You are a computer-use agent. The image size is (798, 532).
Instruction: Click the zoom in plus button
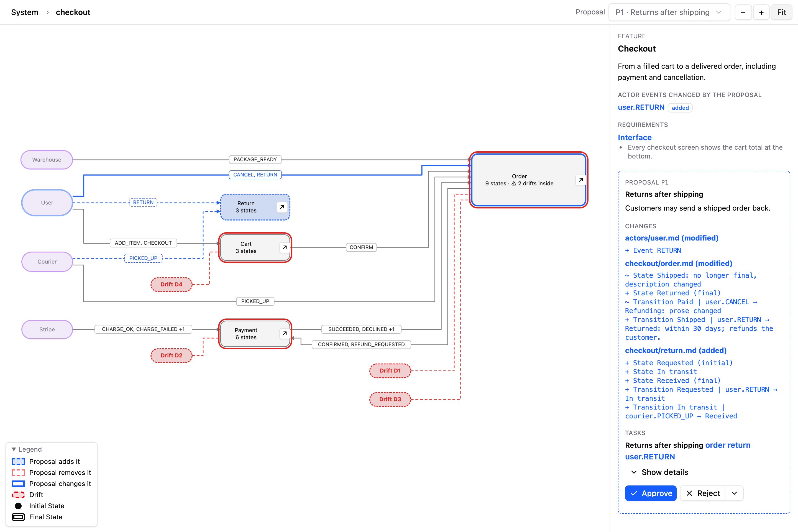click(761, 12)
